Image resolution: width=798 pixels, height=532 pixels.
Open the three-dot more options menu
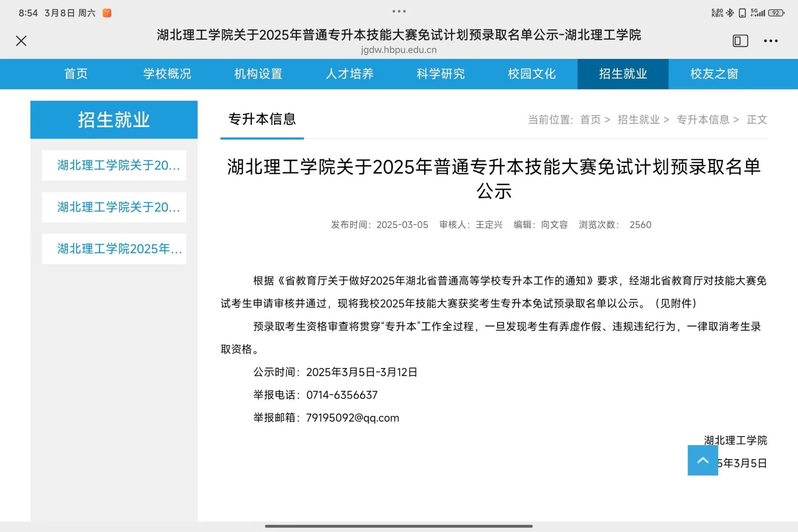[770, 41]
